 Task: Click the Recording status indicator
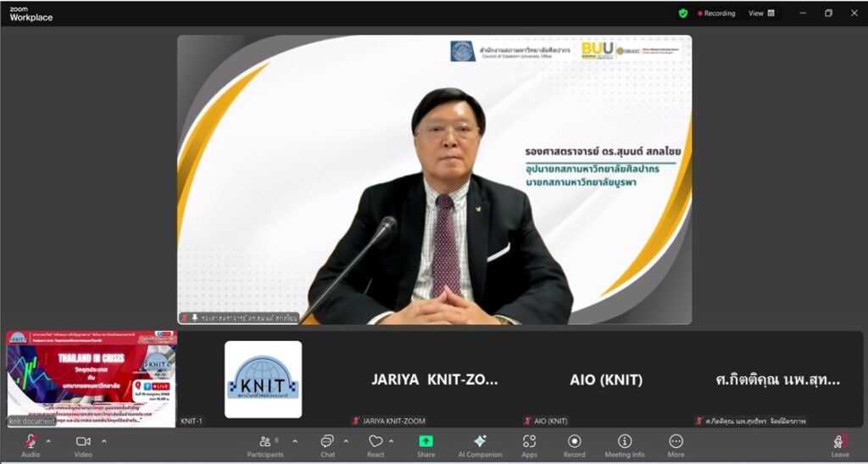coord(717,13)
